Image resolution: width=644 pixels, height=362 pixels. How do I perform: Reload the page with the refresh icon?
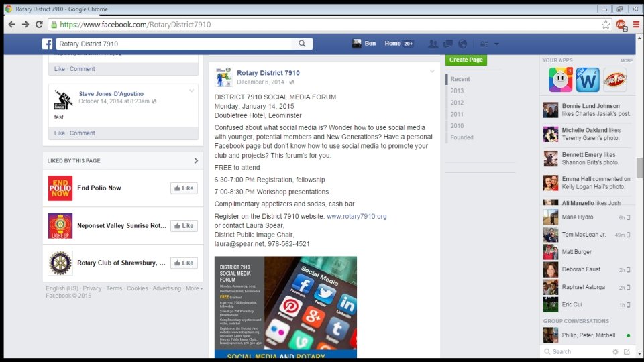(39, 25)
